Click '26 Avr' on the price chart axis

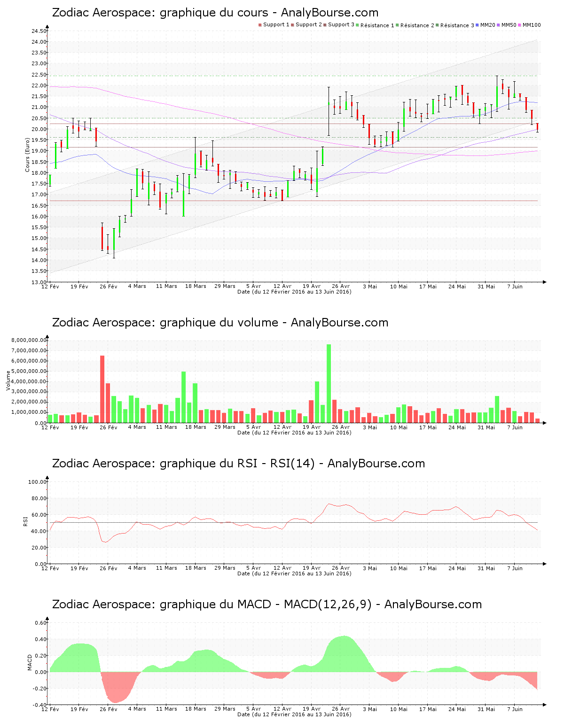(x=341, y=286)
